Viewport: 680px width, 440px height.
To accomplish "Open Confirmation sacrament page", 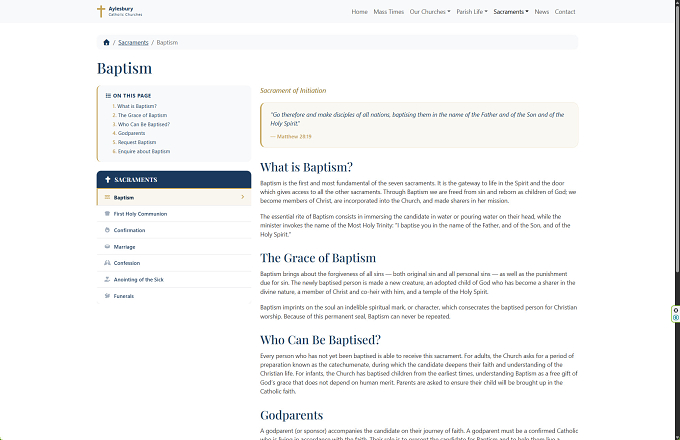I will [174, 230].
